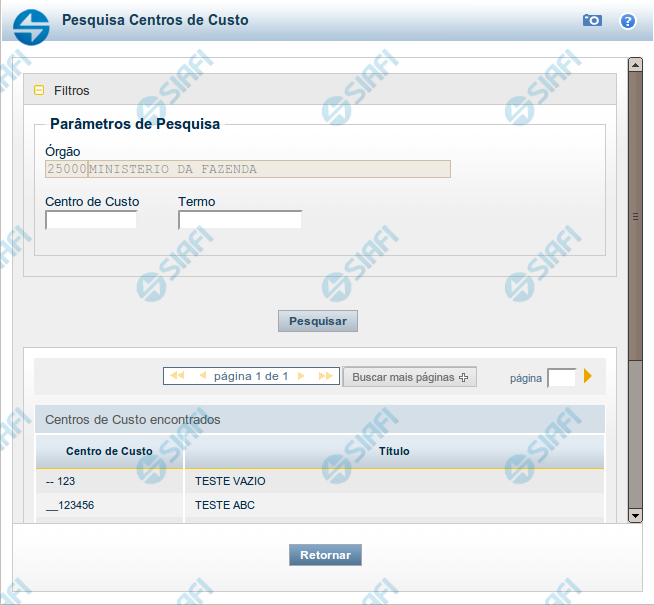Image resolution: width=654 pixels, height=605 pixels.
Task: Click Buscar mais páginas button
Action: pos(409,377)
